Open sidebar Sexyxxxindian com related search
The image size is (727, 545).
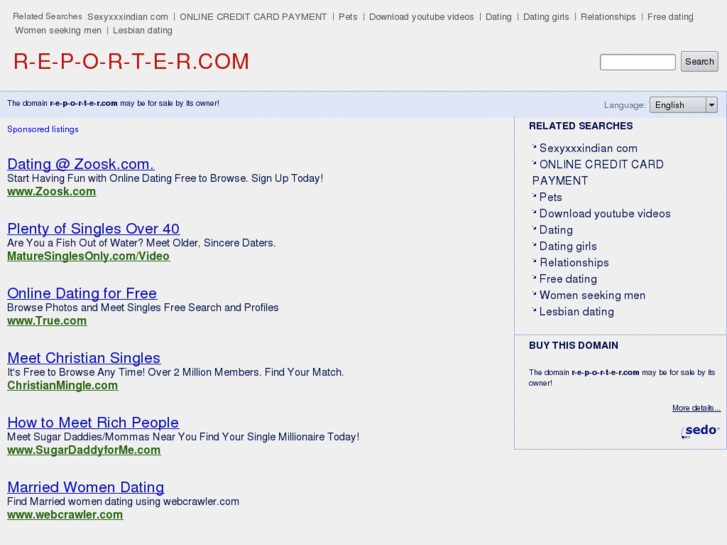click(588, 148)
